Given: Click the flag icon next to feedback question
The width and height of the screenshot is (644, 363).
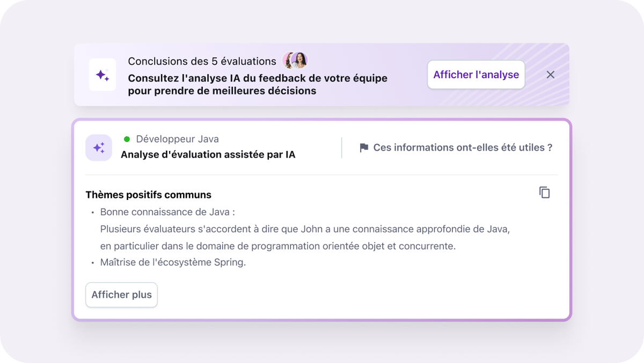Looking at the screenshot, I should tap(364, 147).
